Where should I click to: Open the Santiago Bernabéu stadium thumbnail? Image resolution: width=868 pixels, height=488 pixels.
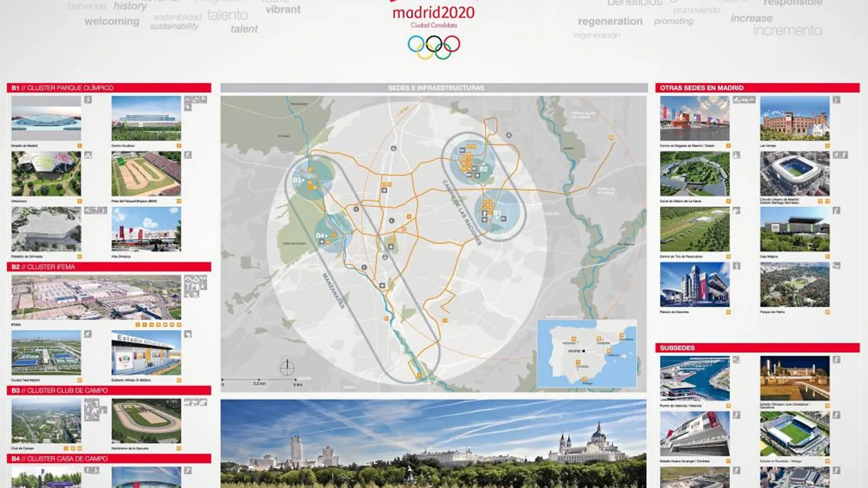pyautogui.click(x=795, y=174)
